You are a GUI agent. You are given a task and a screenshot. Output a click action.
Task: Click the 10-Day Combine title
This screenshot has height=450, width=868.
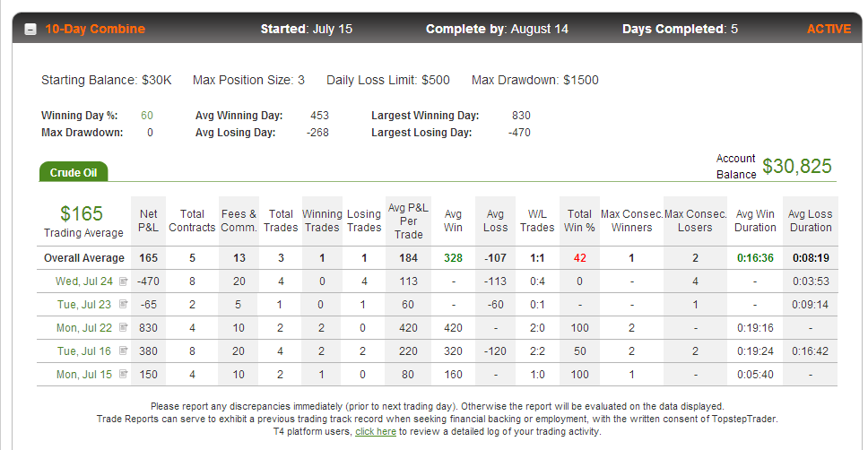pyautogui.click(x=95, y=29)
